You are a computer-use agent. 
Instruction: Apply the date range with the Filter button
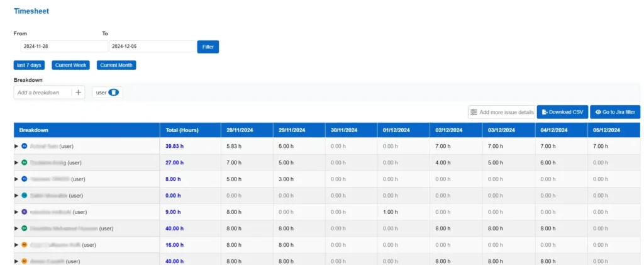[x=208, y=47]
